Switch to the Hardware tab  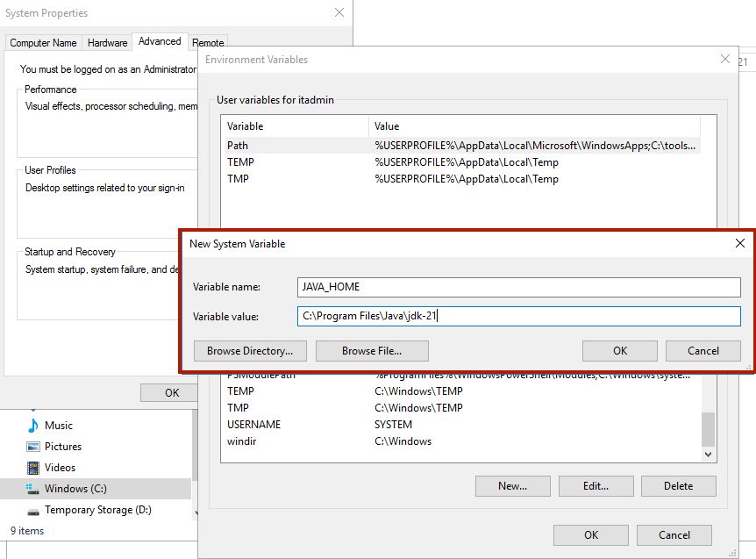click(x=107, y=42)
